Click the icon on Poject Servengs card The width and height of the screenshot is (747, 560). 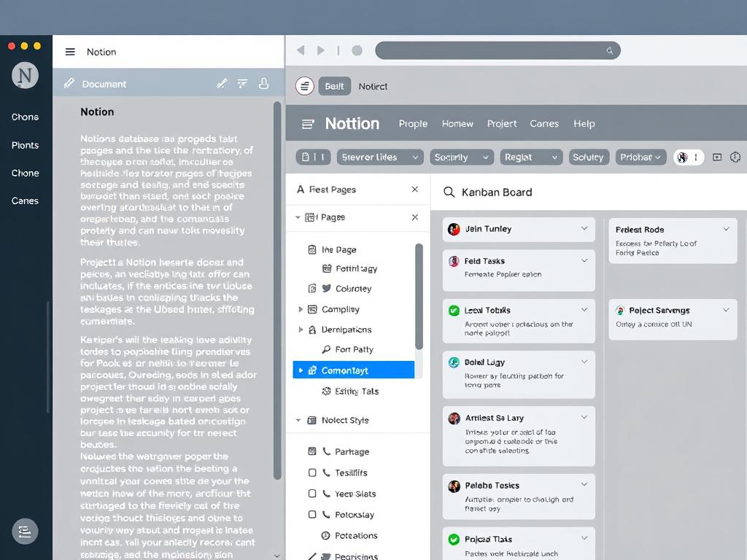click(x=620, y=311)
